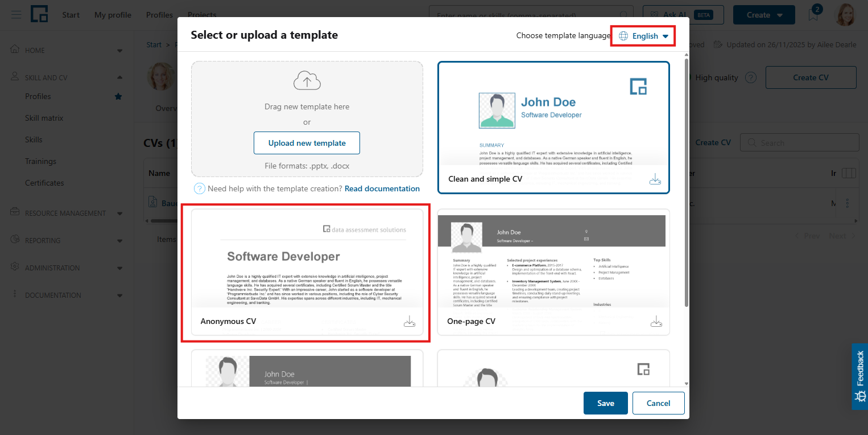Click the High quality help icon

click(x=751, y=77)
